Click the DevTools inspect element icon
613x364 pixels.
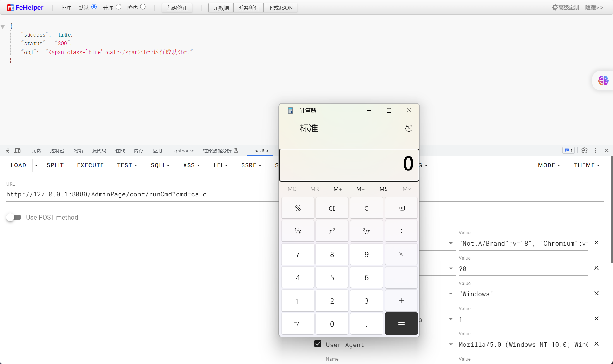click(x=6, y=151)
